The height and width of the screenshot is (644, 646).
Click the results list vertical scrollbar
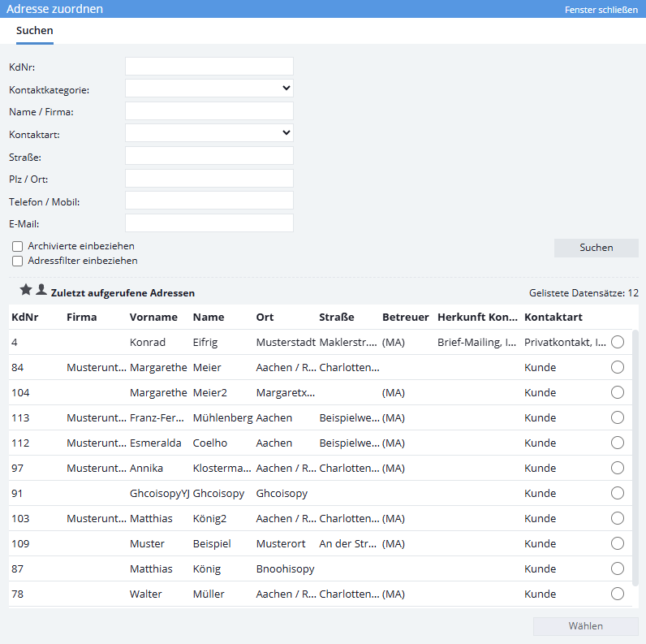point(635,458)
